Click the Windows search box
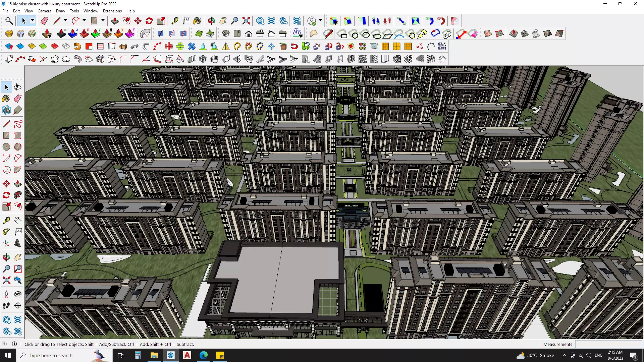Viewport: 644px width, 362px height. point(64,355)
